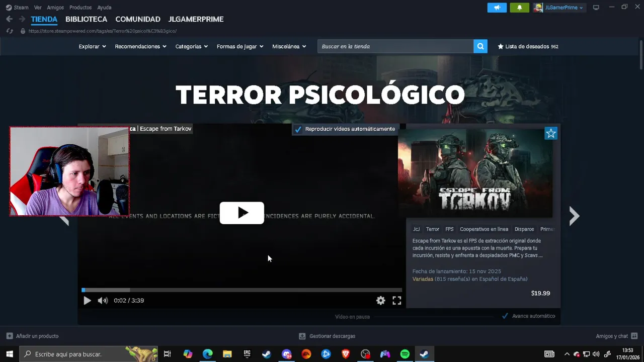
Task: Open Lista de deseados
Action: [x=528, y=46]
